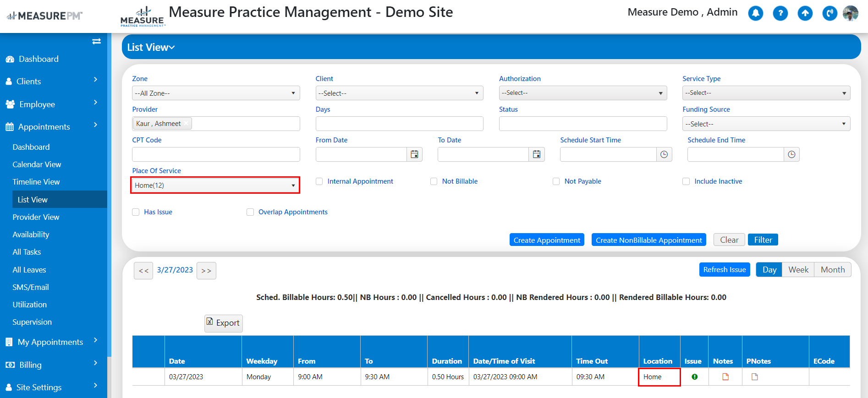
Task: Go to Dashboard in sidebar top
Action: [x=38, y=59]
